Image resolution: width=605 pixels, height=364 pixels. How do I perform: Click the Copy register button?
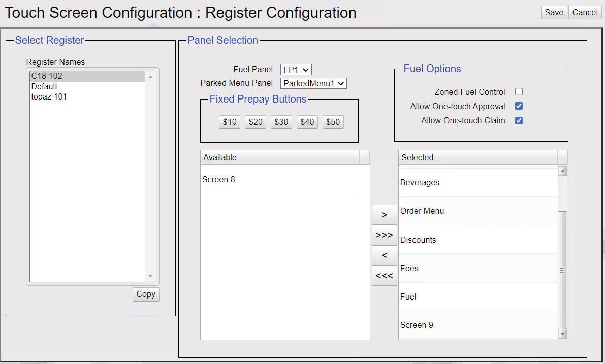click(x=146, y=294)
